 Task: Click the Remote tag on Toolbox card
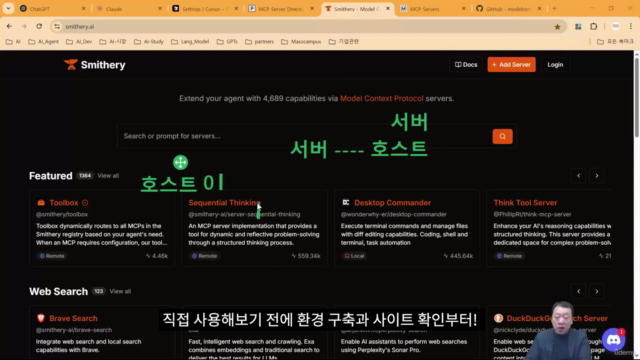coord(52,256)
